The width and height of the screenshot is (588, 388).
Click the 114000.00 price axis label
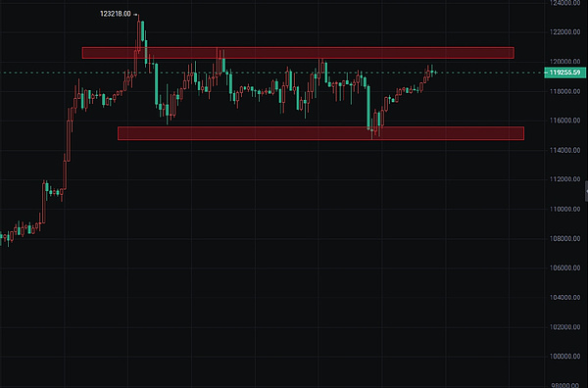[x=564, y=150]
